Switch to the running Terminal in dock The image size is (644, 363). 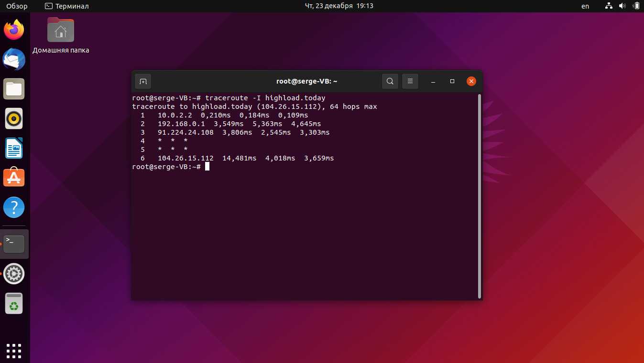[x=14, y=244]
